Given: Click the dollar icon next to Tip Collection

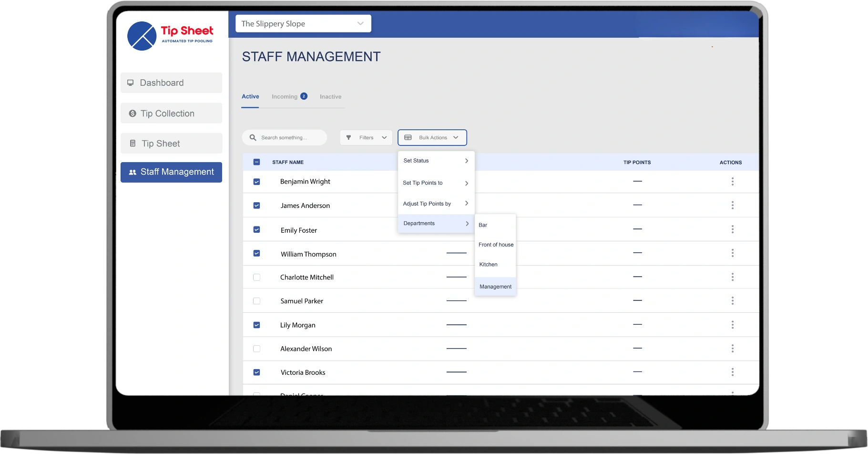Looking at the screenshot, I should click(133, 113).
